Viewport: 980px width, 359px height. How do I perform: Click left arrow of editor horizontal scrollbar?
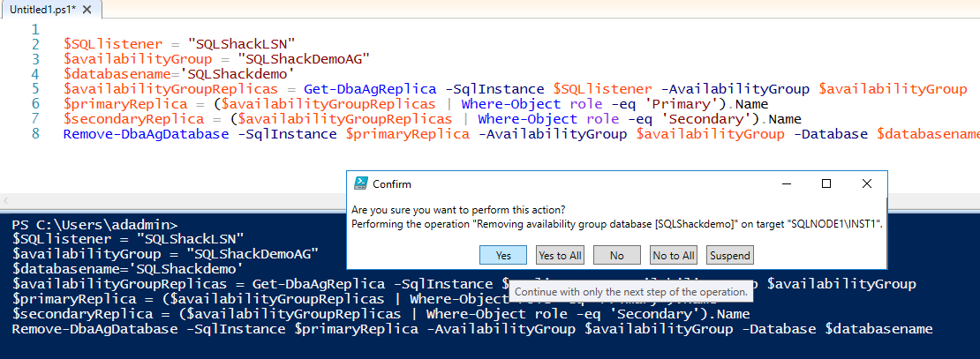(x=7, y=198)
